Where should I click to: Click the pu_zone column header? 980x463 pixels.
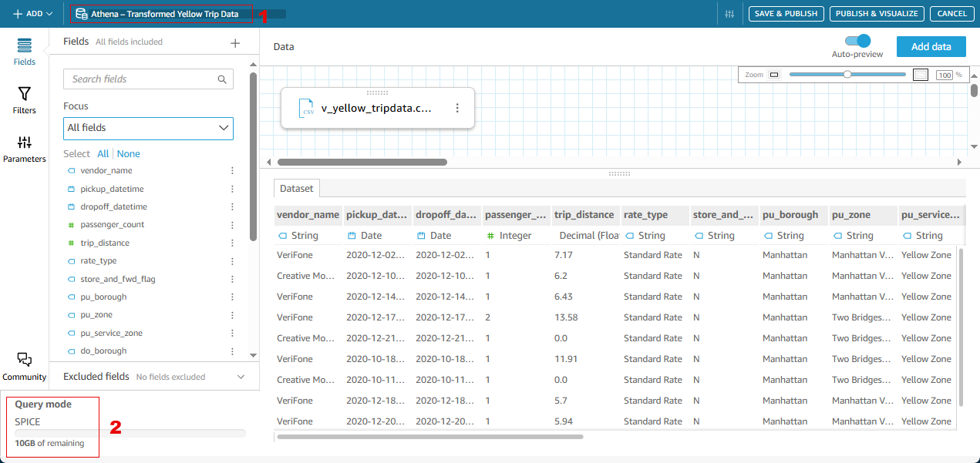863,215
